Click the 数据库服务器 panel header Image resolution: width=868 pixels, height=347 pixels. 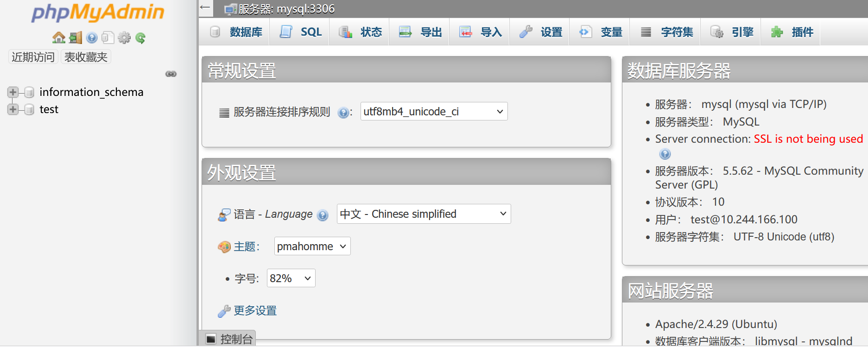pyautogui.click(x=745, y=70)
